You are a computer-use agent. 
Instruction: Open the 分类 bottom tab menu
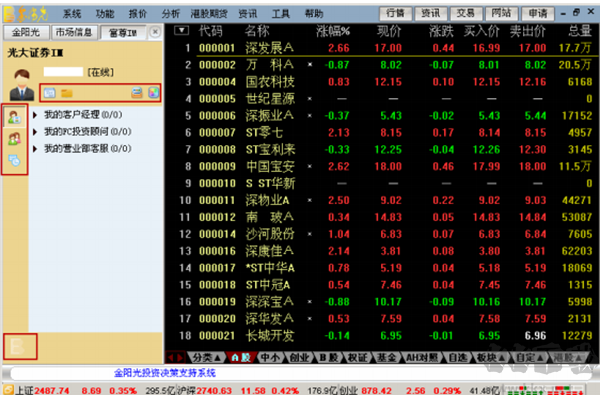pyautogui.click(x=206, y=357)
